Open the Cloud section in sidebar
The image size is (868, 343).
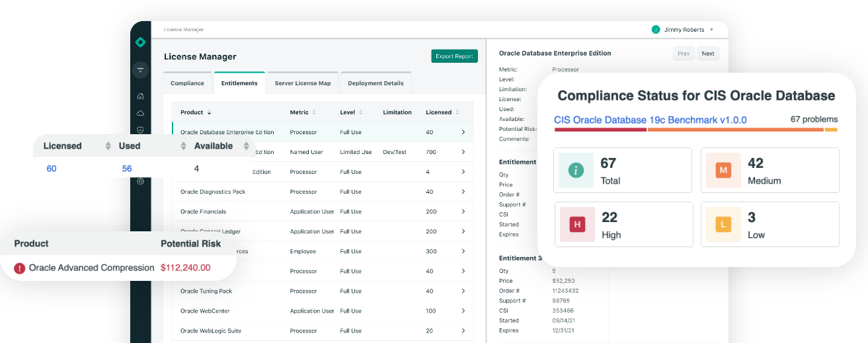140,113
